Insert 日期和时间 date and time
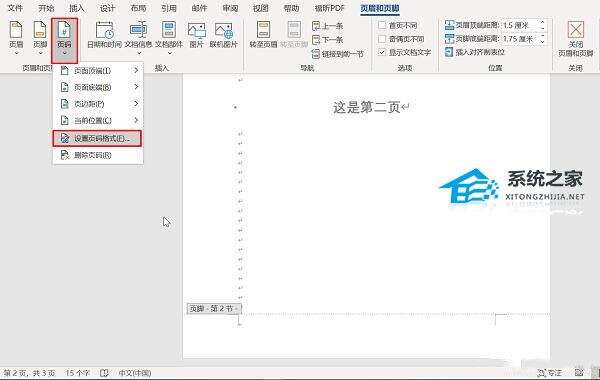This screenshot has width=600, height=380. pos(104,35)
